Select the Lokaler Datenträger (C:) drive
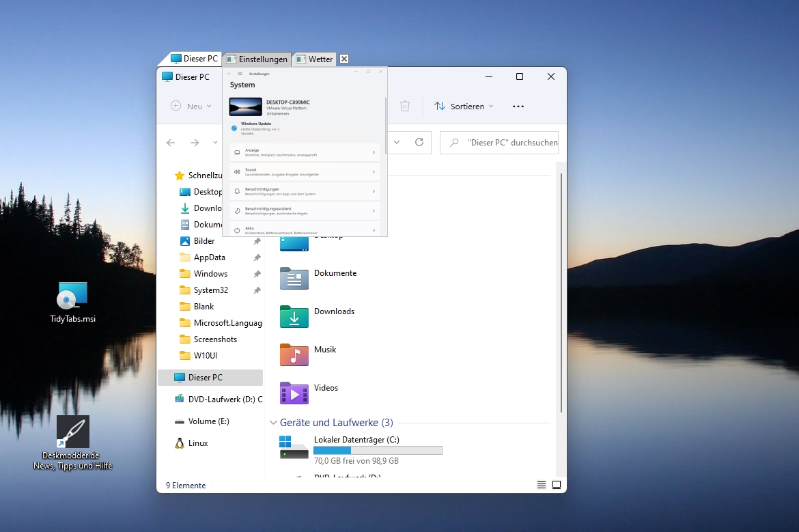The height and width of the screenshot is (532, 799). (x=361, y=449)
